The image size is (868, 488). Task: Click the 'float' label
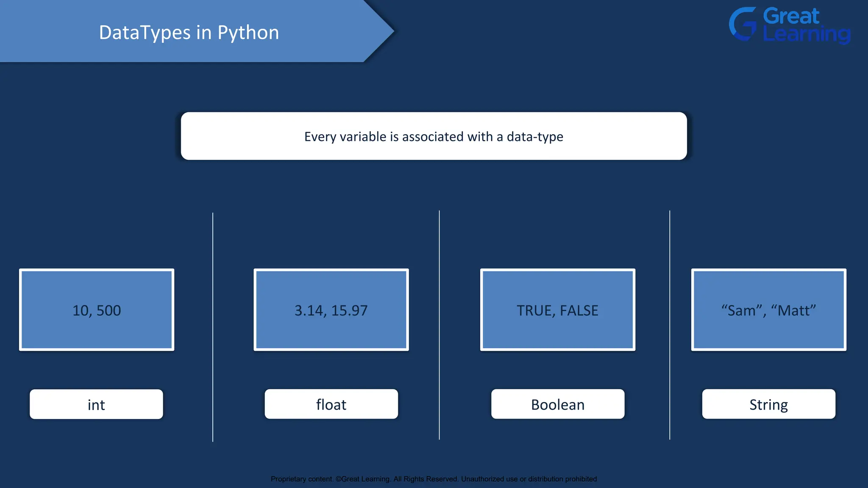coord(331,404)
